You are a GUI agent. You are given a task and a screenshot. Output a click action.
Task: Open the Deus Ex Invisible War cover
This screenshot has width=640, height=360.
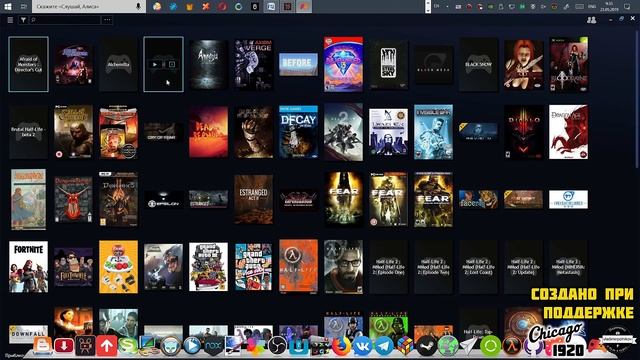coord(433,132)
